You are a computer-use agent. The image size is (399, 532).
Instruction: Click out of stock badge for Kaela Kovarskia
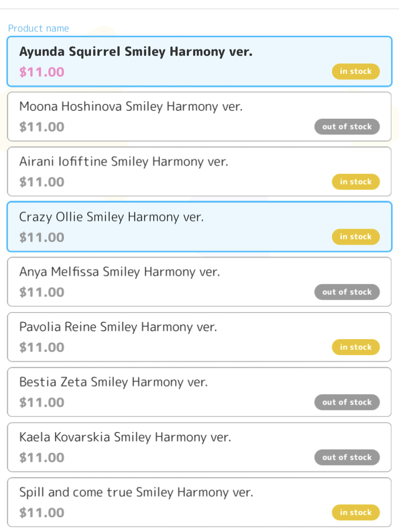(x=347, y=457)
